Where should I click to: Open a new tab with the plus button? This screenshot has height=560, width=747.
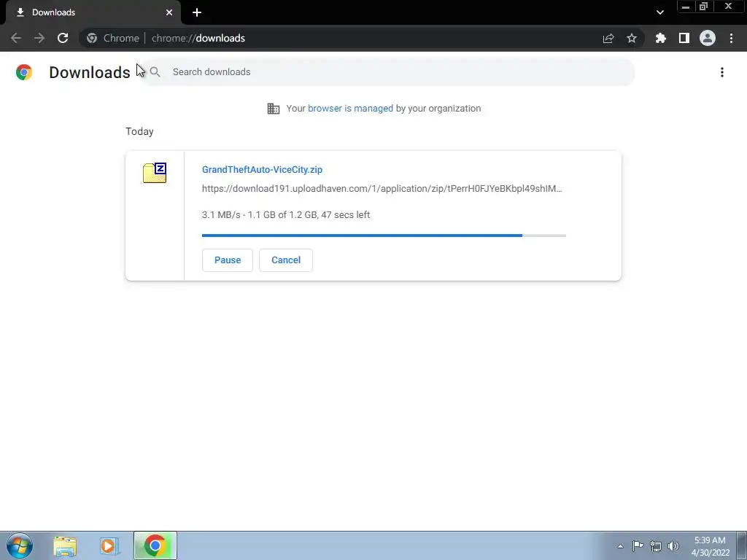(197, 12)
